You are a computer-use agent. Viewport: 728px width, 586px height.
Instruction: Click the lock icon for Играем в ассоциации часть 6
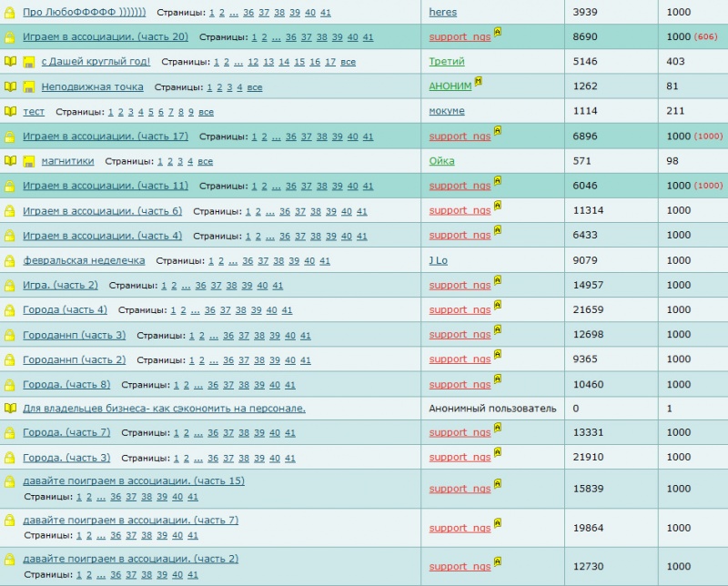[9, 211]
